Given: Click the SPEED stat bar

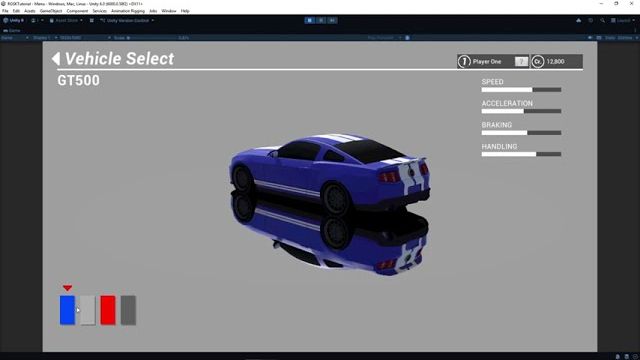Looking at the screenshot, I should click(521, 90).
